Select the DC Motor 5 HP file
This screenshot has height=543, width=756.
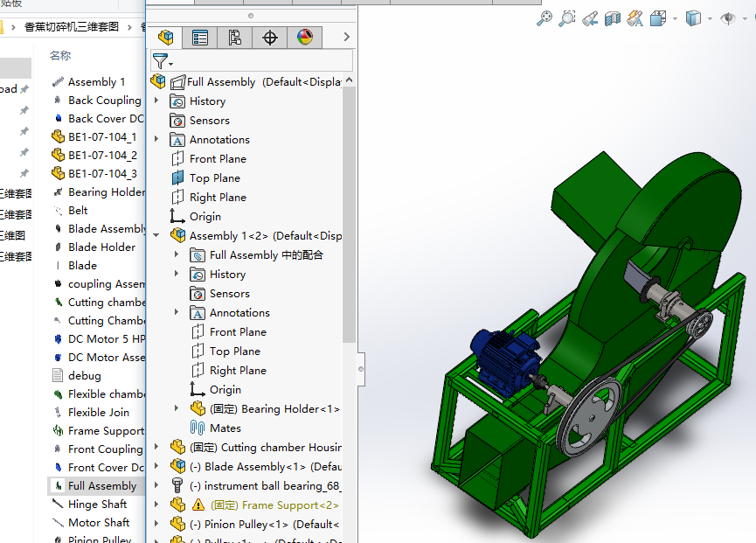click(106, 339)
